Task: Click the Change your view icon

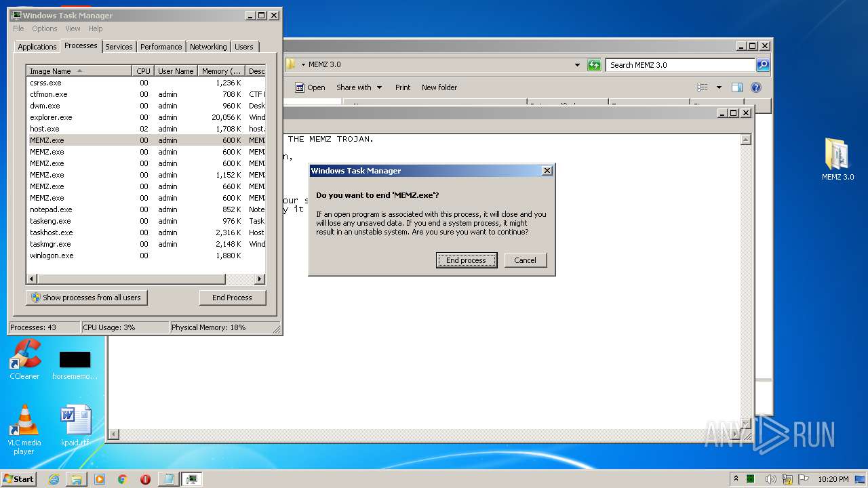Action: [x=703, y=87]
